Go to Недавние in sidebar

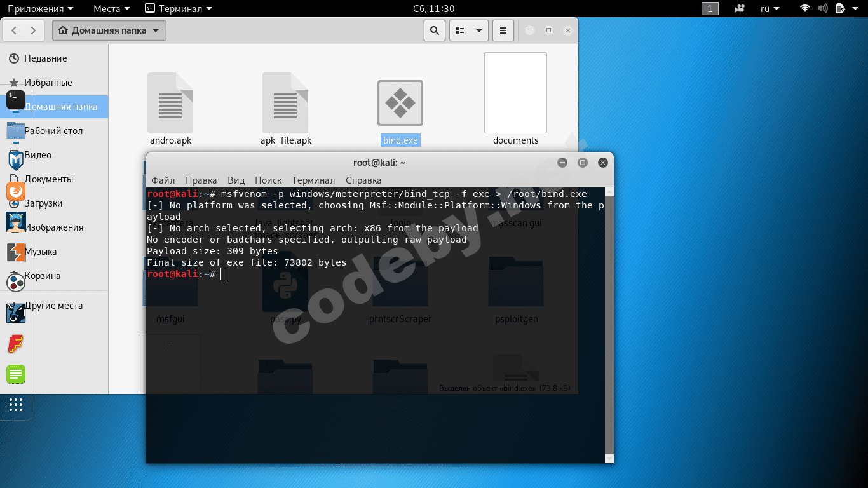(55, 58)
